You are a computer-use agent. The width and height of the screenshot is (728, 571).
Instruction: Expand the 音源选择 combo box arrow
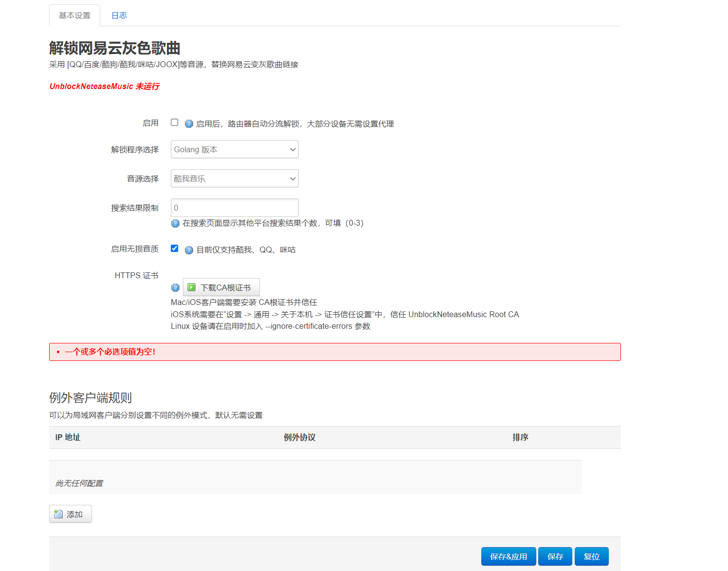pyautogui.click(x=291, y=178)
